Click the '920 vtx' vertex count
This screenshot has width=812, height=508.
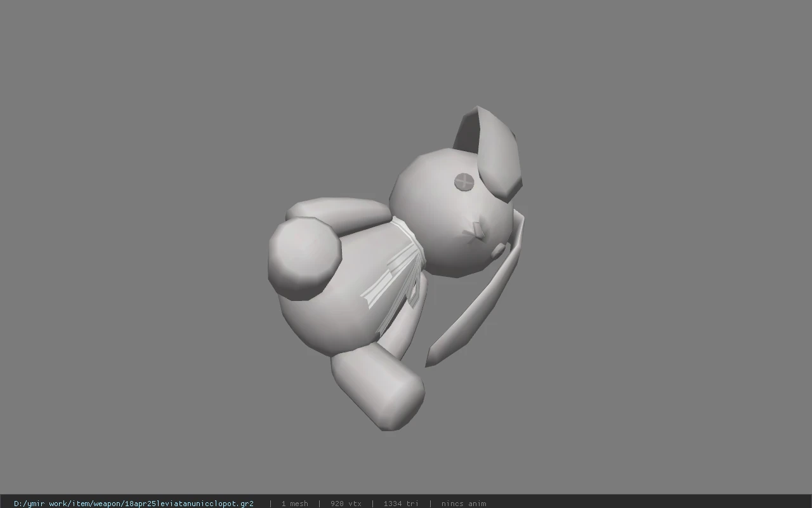pyautogui.click(x=346, y=504)
